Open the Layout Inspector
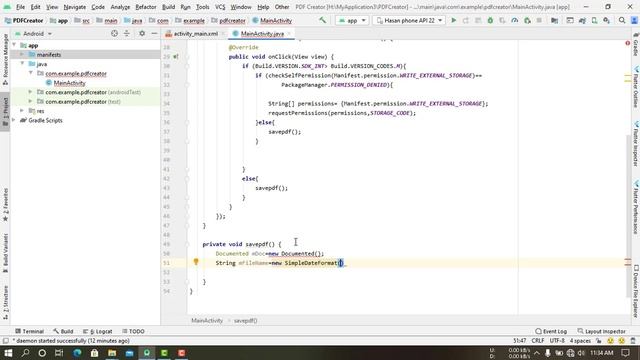Image resolution: width=640 pixels, height=360 pixels. tap(602, 331)
